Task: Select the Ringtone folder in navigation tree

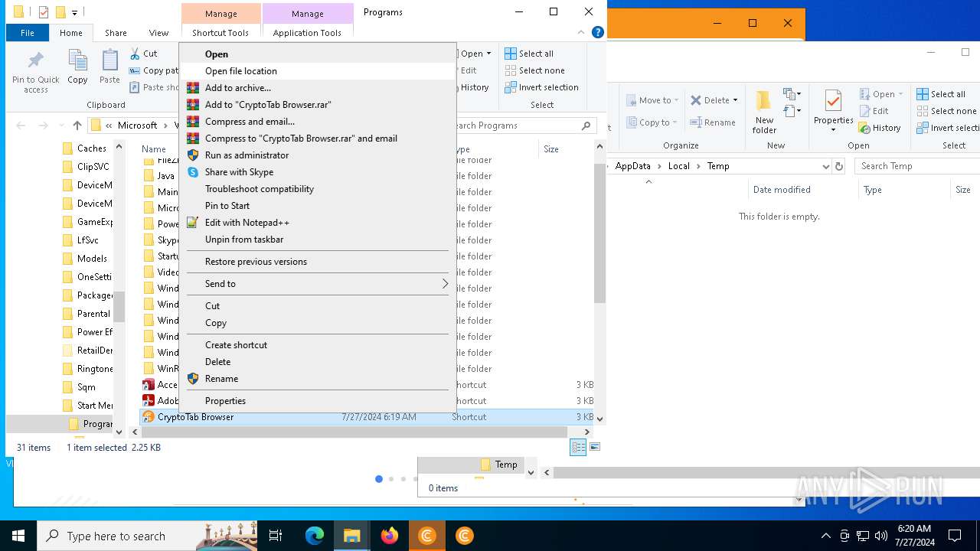Action: click(x=94, y=369)
